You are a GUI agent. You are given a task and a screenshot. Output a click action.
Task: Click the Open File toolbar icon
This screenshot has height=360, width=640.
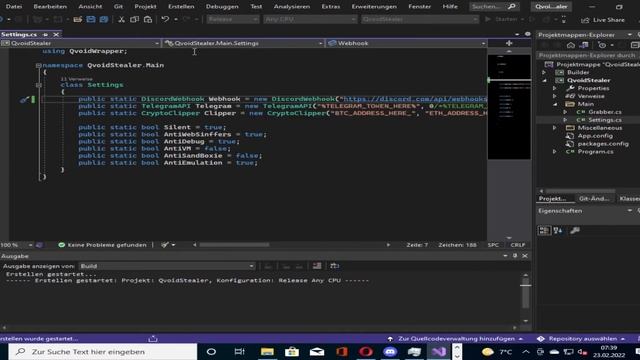tap(78, 19)
